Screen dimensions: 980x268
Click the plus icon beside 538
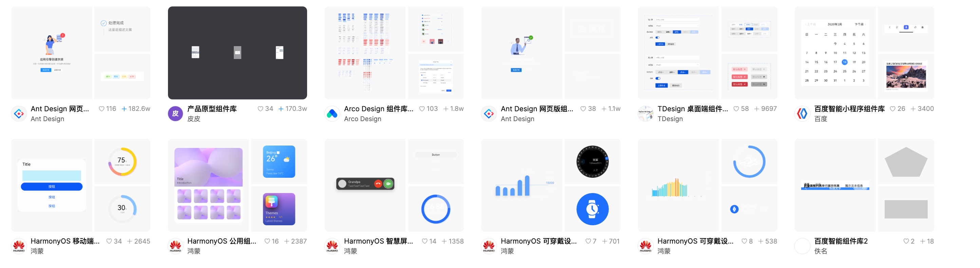761,241
